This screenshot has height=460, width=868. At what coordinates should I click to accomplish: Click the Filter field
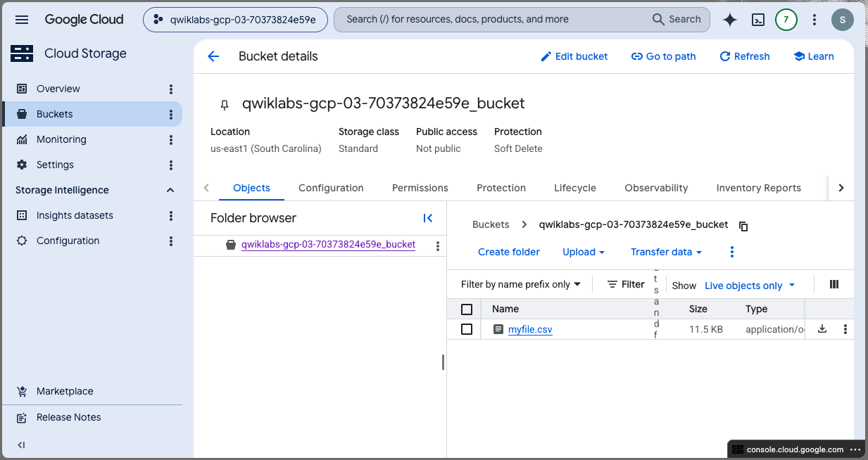626,284
